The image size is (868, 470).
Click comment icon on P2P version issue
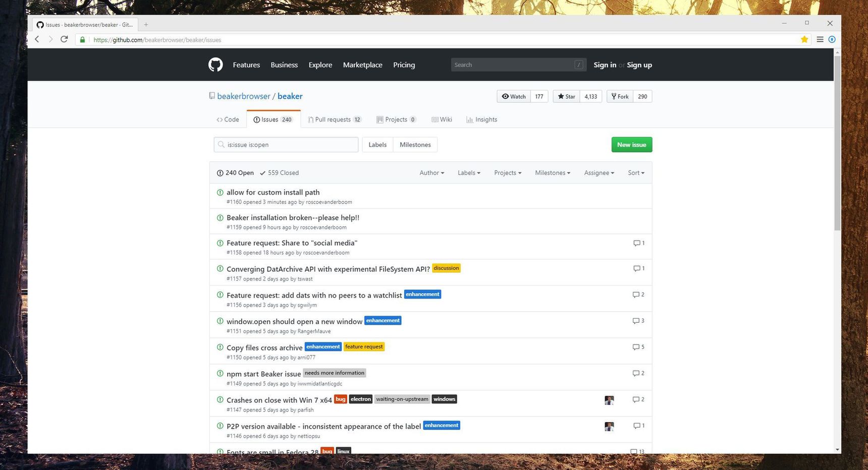(x=636, y=426)
